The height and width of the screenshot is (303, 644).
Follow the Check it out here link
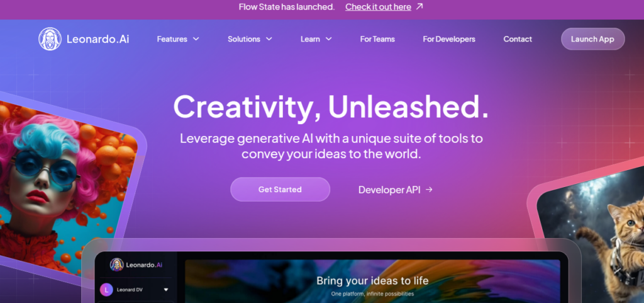coord(378,6)
